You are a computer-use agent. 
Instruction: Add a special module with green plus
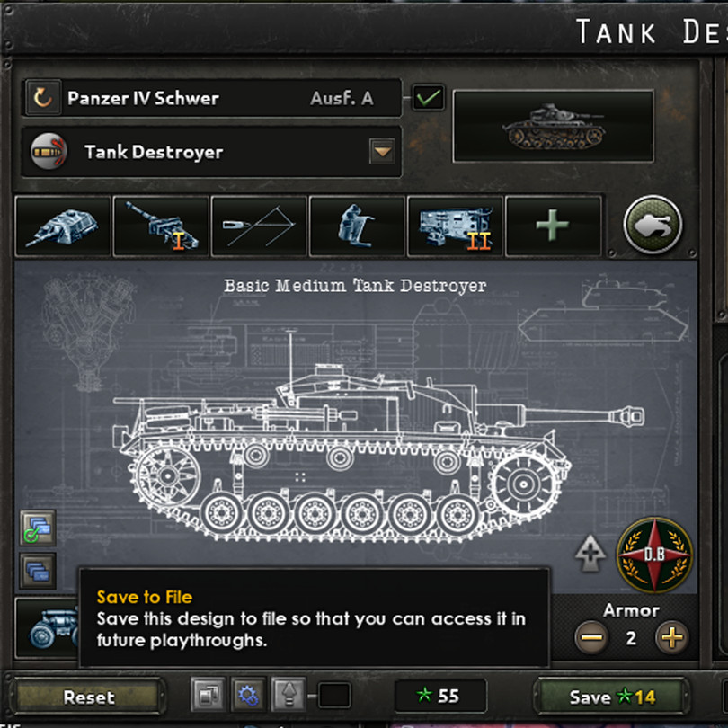tap(553, 226)
